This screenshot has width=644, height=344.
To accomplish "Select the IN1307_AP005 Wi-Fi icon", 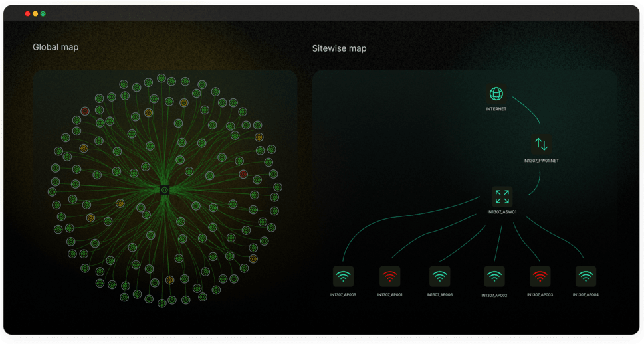I will point(344,277).
